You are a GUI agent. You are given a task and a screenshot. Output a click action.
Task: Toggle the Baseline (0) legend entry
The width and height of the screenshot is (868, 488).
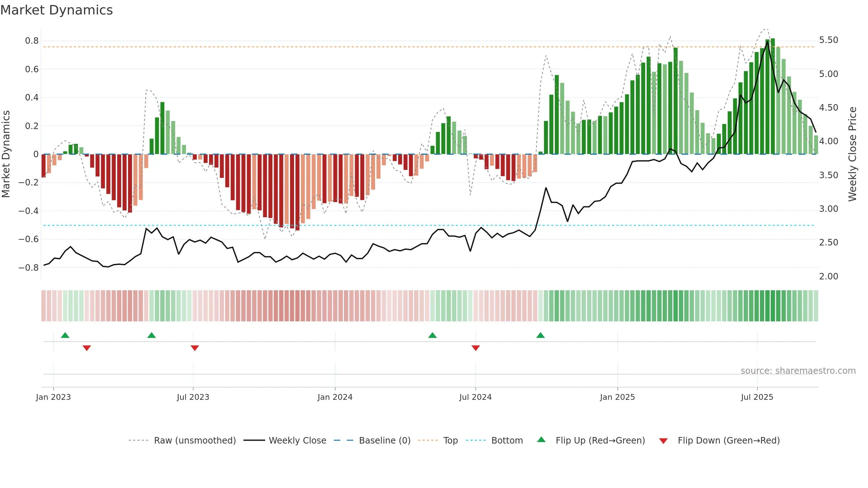click(x=372, y=440)
